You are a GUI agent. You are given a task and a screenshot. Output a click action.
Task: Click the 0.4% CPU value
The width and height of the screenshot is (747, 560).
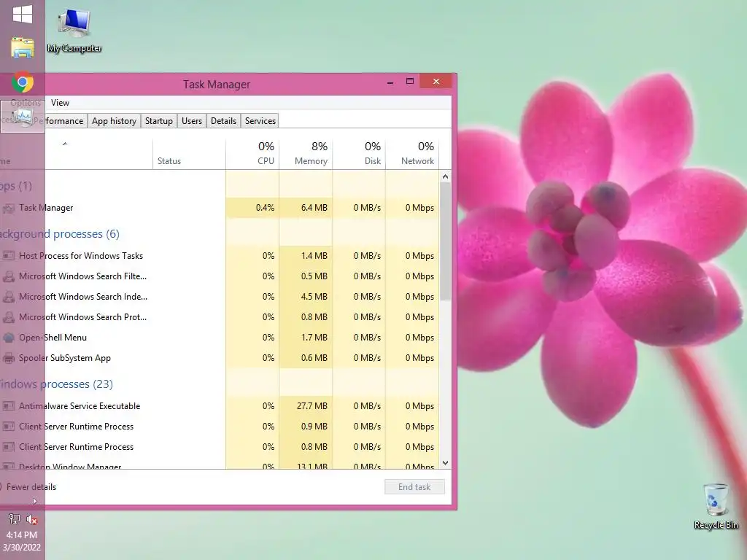[265, 208]
